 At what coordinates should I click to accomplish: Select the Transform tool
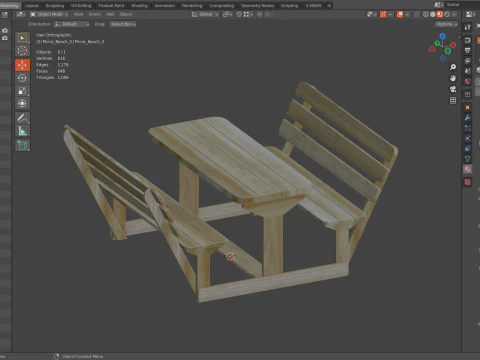(22, 103)
